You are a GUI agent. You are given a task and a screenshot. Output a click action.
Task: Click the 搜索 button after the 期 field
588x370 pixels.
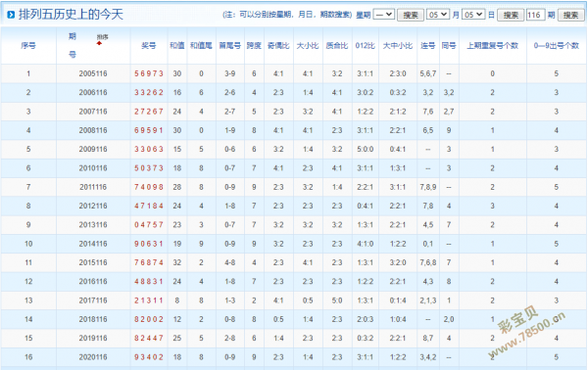(x=570, y=15)
